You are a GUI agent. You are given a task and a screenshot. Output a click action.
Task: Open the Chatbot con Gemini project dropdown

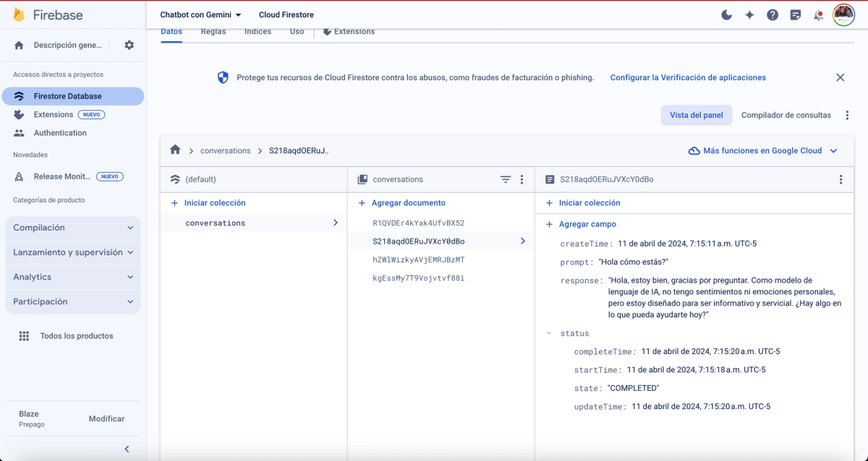200,14
